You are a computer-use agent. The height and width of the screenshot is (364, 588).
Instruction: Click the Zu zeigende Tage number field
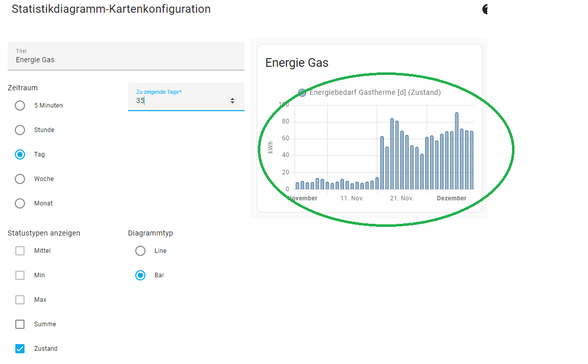click(x=179, y=101)
